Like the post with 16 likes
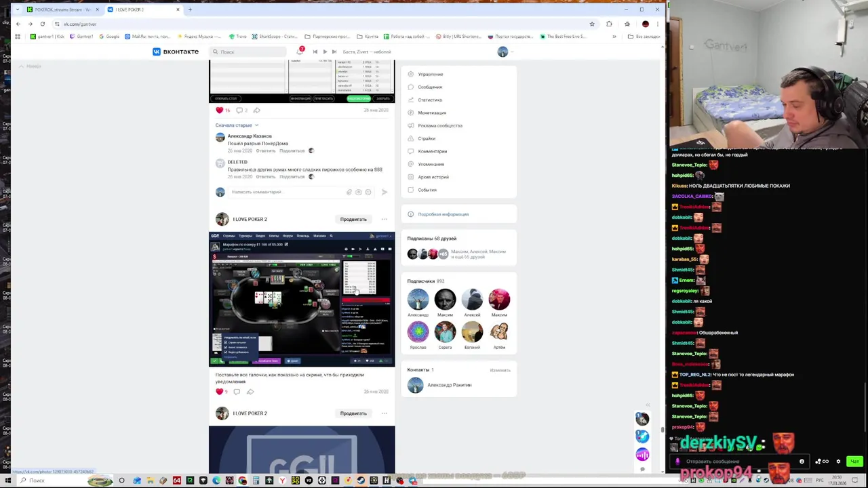This screenshot has width=868, height=488. point(222,110)
